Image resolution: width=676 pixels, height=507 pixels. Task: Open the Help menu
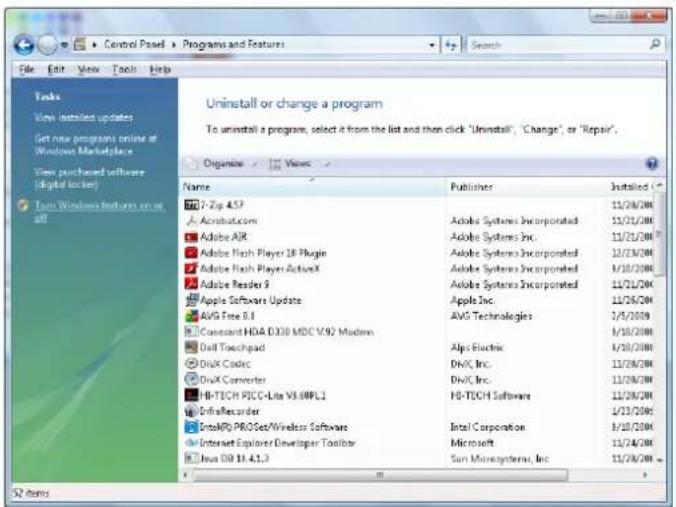coord(160,69)
